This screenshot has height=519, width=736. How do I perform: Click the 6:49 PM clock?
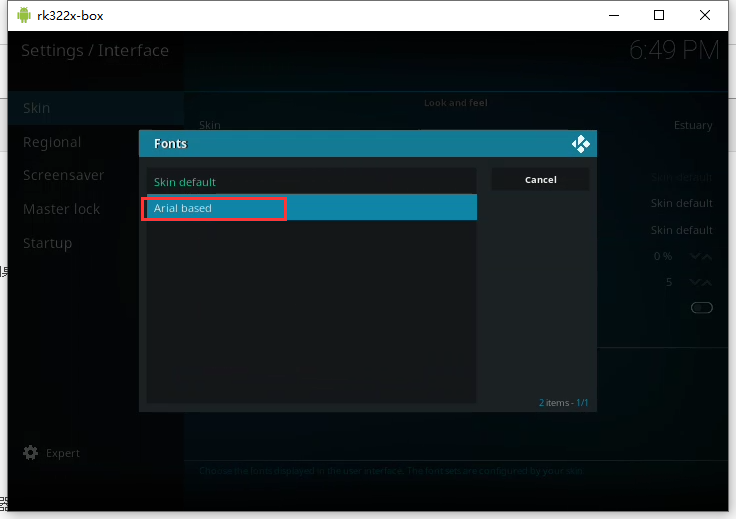674,50
